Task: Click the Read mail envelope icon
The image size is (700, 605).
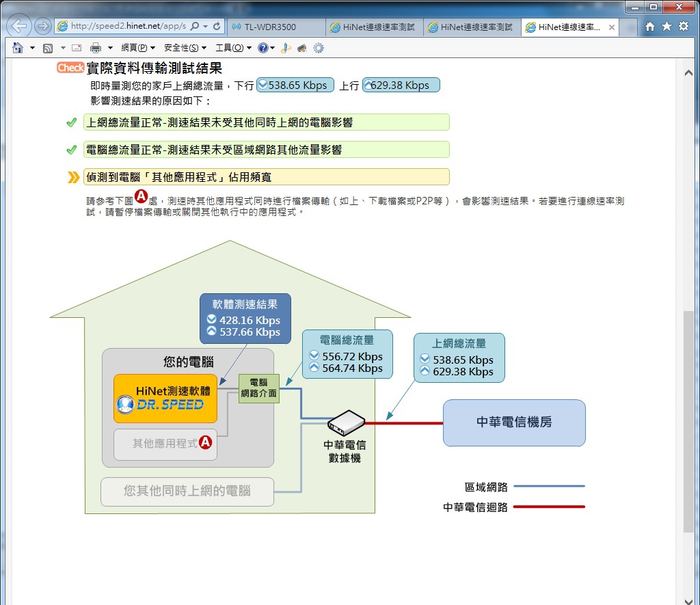Action: coord(77,48)
